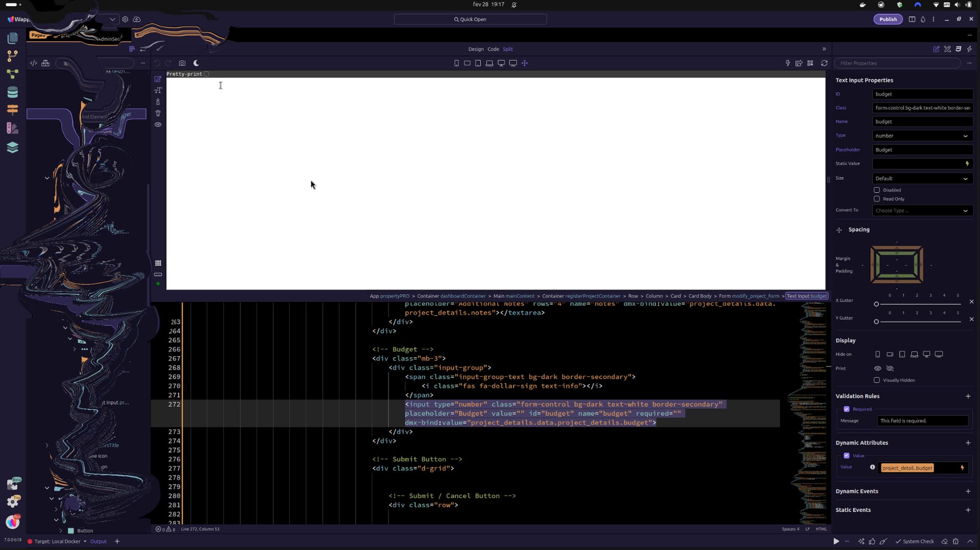Image resolution: width=980 pixels, height=550 pixels.
Task: Click the Publish button
Action: point(888,19)
